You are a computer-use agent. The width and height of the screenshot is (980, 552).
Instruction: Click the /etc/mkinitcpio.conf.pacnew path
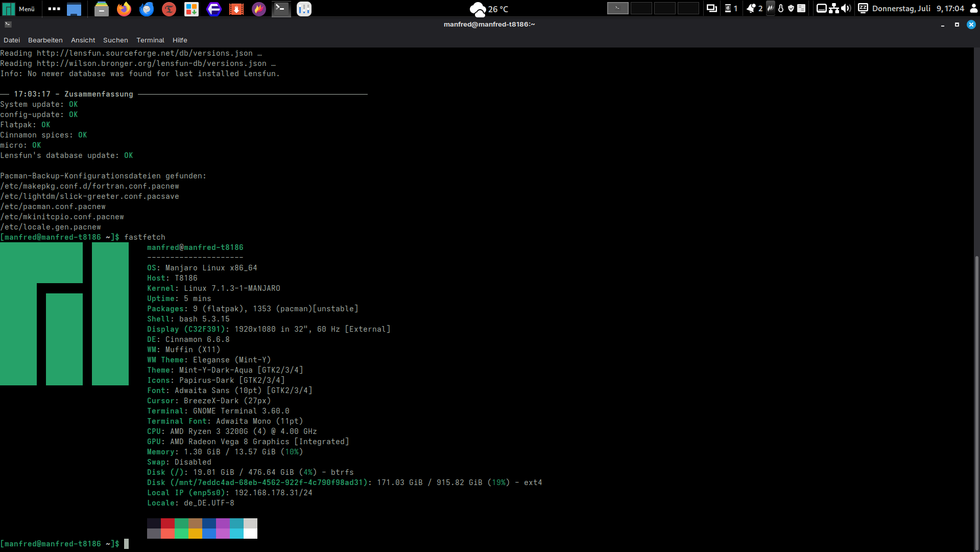click(62, 217)
